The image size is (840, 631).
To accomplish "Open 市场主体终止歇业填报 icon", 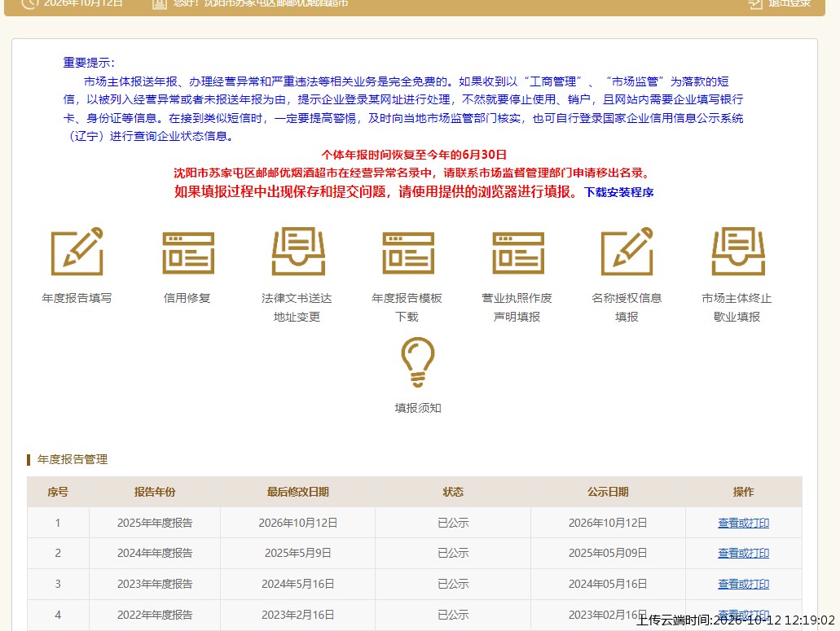I will [737, 251].
